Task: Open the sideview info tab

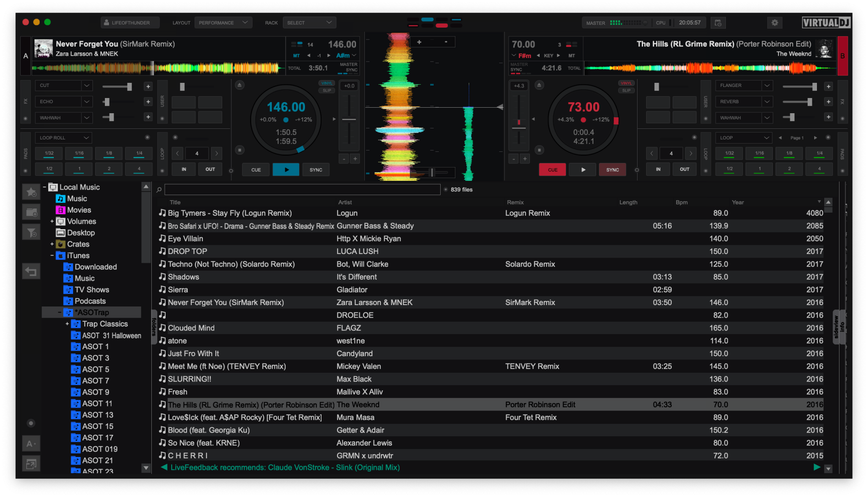Action: click(x=842, y=327)
